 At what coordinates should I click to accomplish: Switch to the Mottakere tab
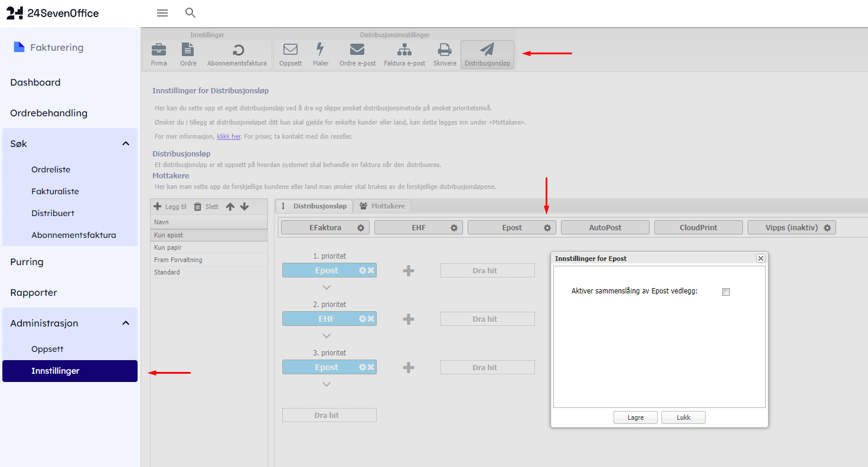[x=383, y=206]
